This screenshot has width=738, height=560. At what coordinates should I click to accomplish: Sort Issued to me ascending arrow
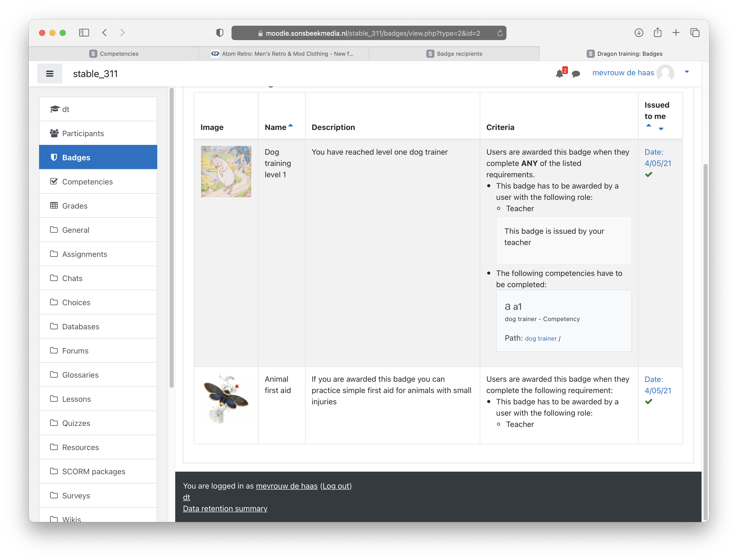649,125
